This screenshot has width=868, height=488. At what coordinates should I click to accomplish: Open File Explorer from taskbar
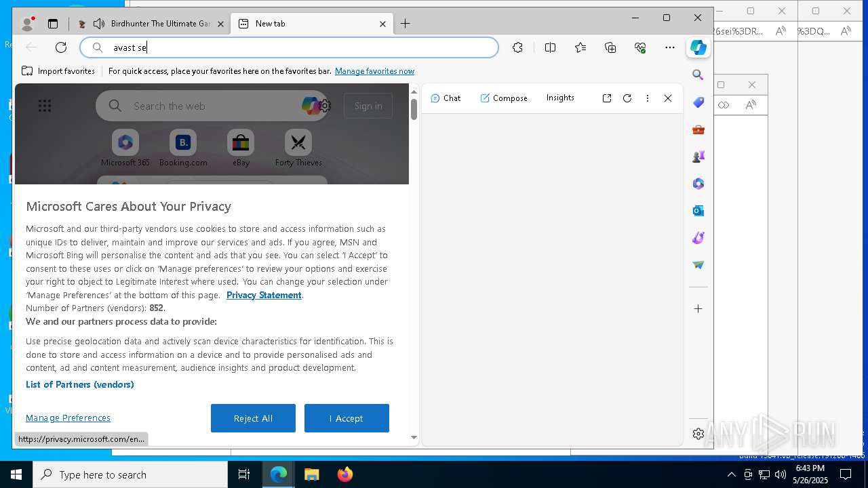point(311,474)
